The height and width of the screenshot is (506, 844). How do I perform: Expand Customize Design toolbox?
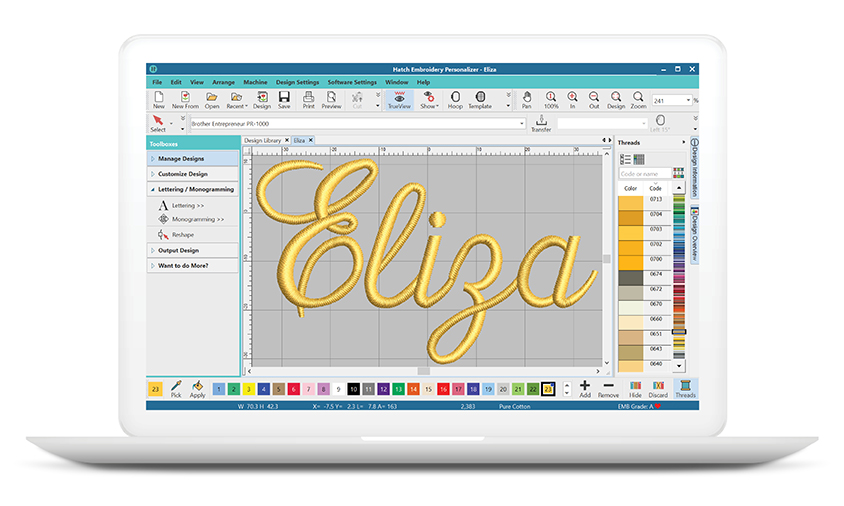tap(193, 174)
